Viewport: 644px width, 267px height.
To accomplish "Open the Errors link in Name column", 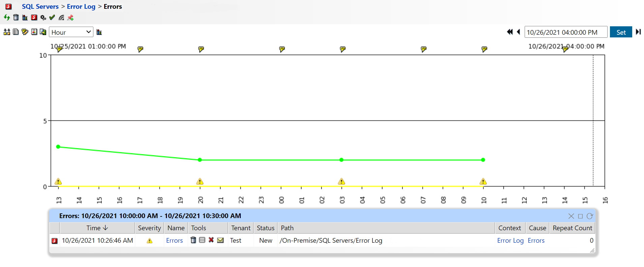I will [x=174, y=240].
